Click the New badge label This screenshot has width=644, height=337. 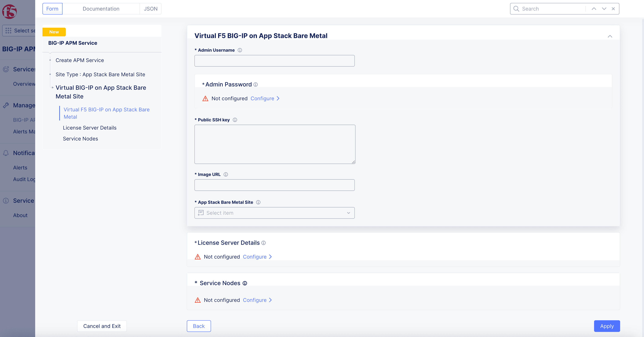tap(54, 32)
